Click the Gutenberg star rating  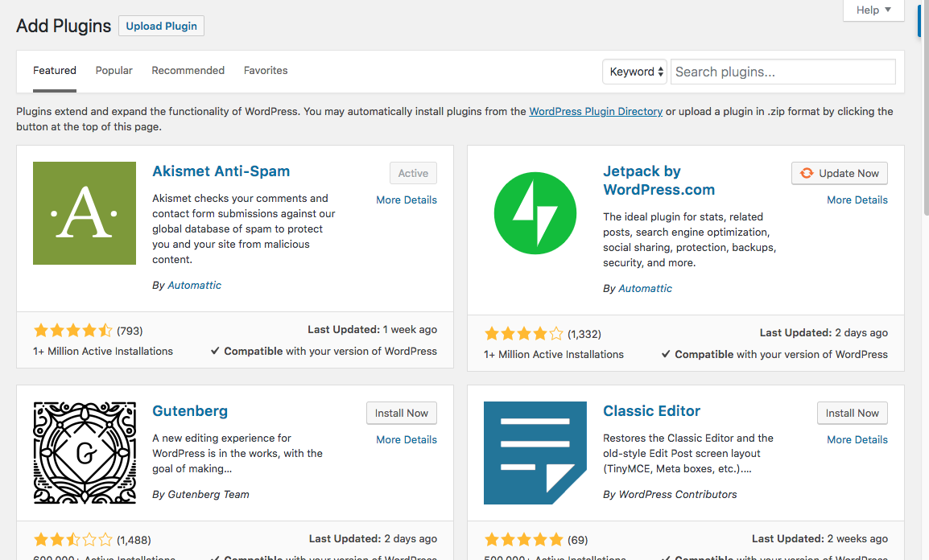coord(73,540)
